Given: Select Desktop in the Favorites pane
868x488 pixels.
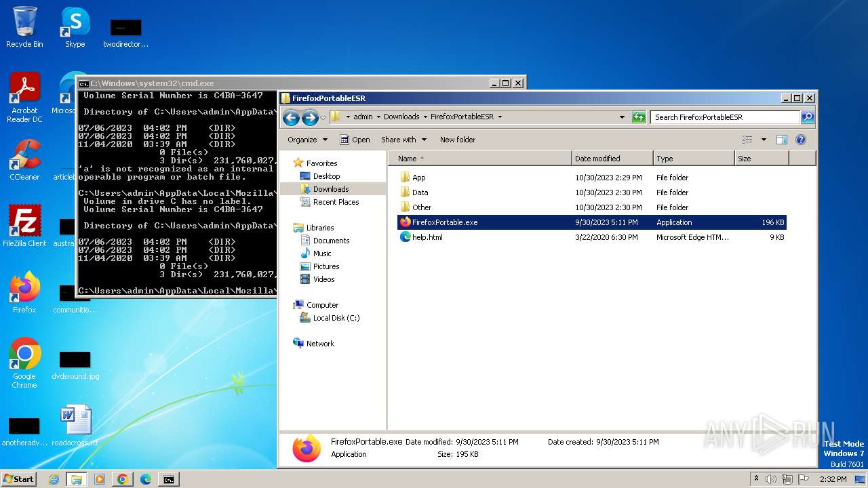Looking at the screenshot, I should click(326, 176).
